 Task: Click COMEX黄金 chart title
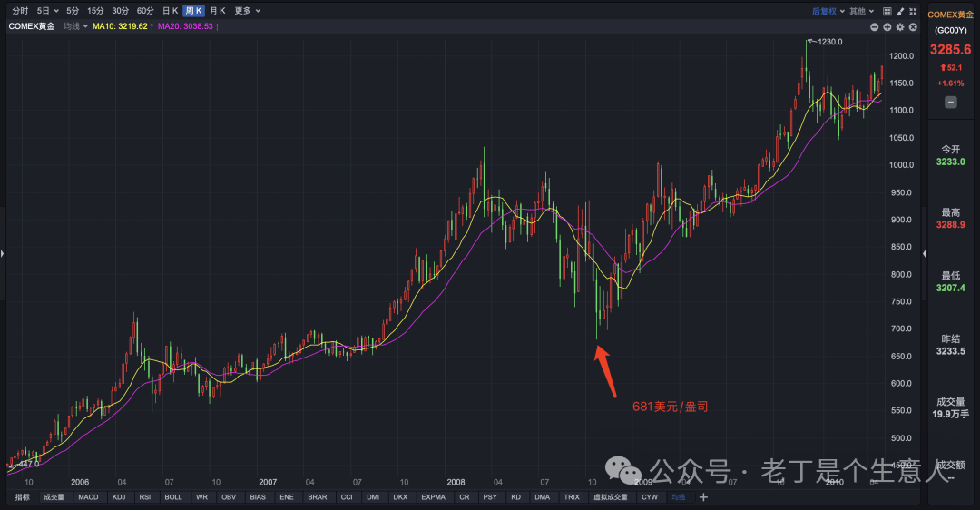coord(32,26)
